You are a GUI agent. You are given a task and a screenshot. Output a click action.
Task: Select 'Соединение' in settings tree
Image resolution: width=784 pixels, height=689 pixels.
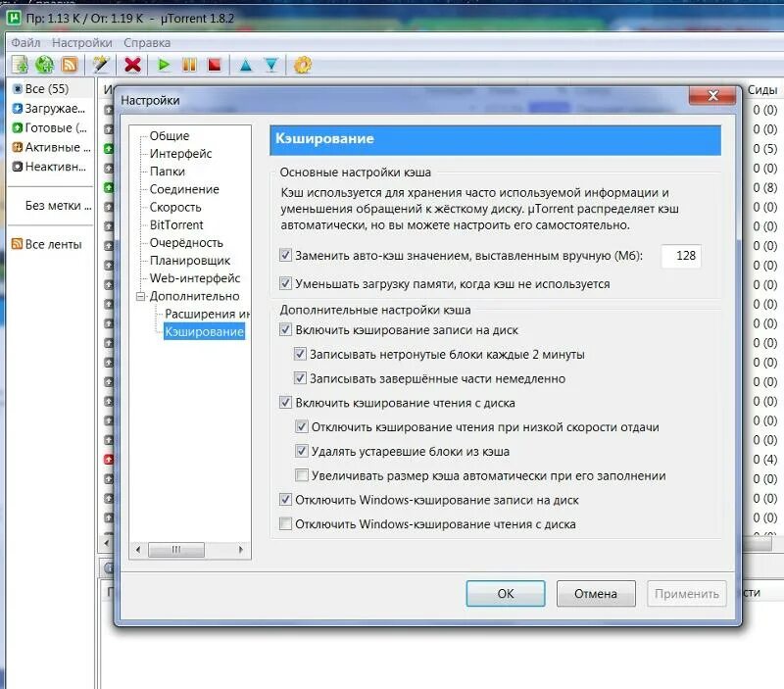tap(184, 189)
